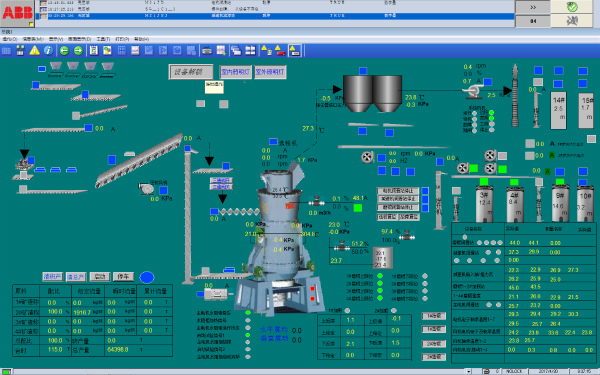This screenshot has width=600, height=375.
Task: Acknowledge alarms with green checkmark button
Action: coord(572,7)
